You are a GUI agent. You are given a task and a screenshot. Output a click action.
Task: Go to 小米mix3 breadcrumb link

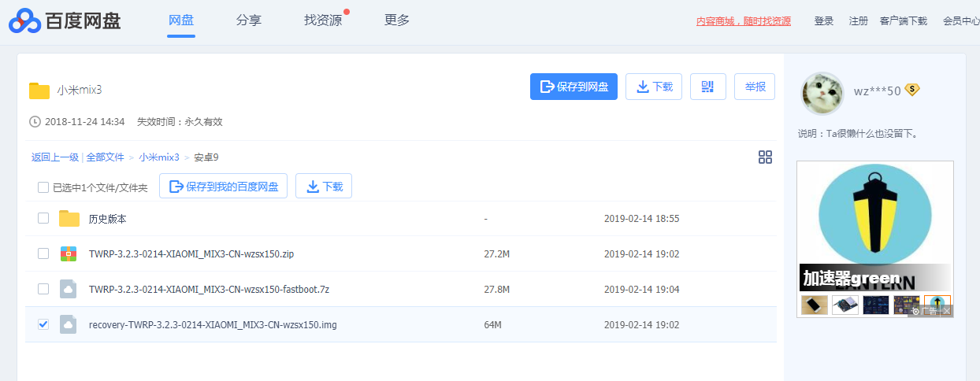tap(159, 157)
